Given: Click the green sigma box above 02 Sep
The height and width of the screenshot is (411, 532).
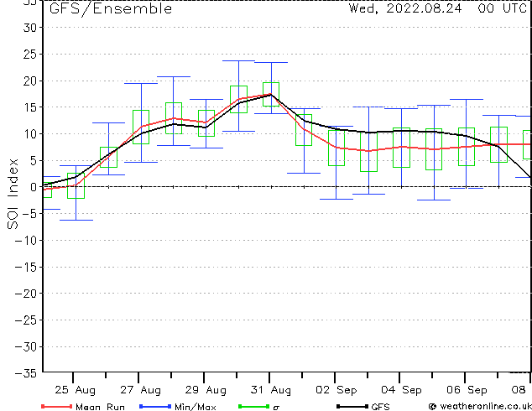Looking at the screenshot, I should point(336,148).
